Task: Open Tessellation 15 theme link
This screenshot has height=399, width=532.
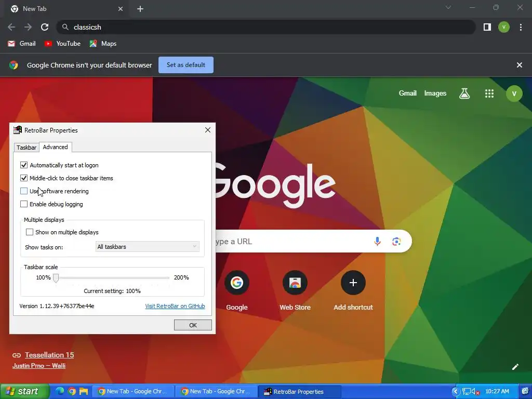Action: 49,355
